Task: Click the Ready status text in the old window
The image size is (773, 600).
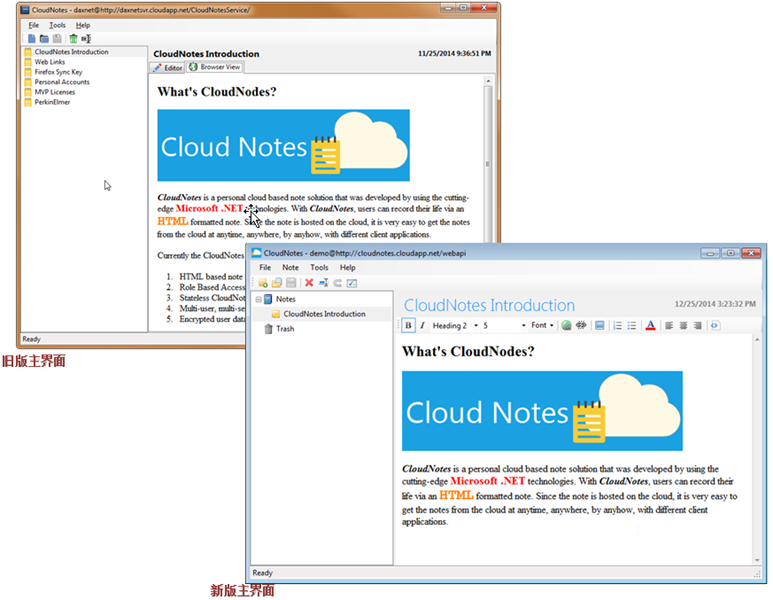Action: point(31,339)
